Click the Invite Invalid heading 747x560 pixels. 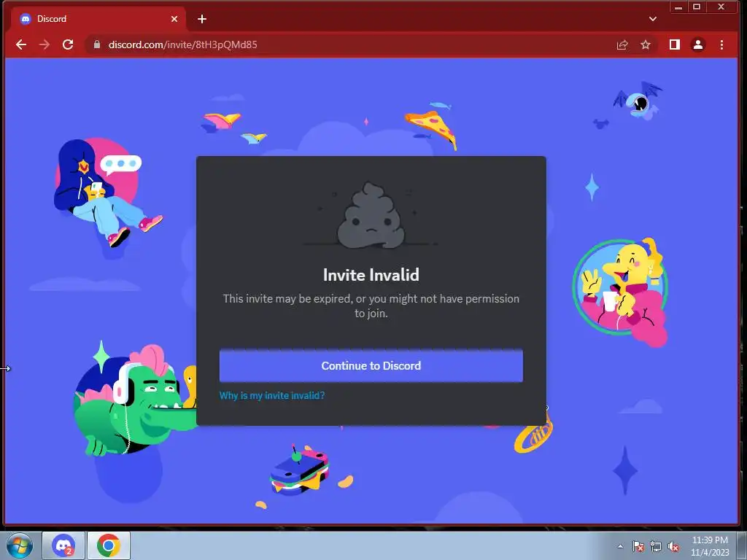pos(371,275)
